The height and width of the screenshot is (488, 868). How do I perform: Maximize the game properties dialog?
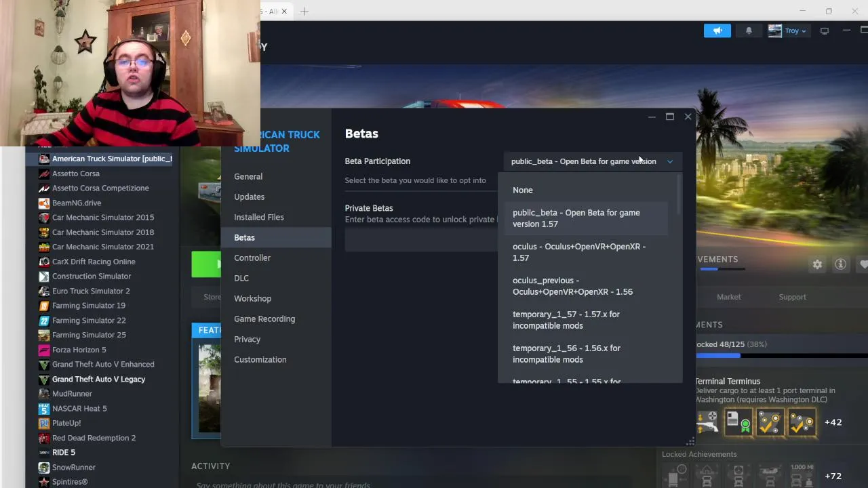coord(669,117)
